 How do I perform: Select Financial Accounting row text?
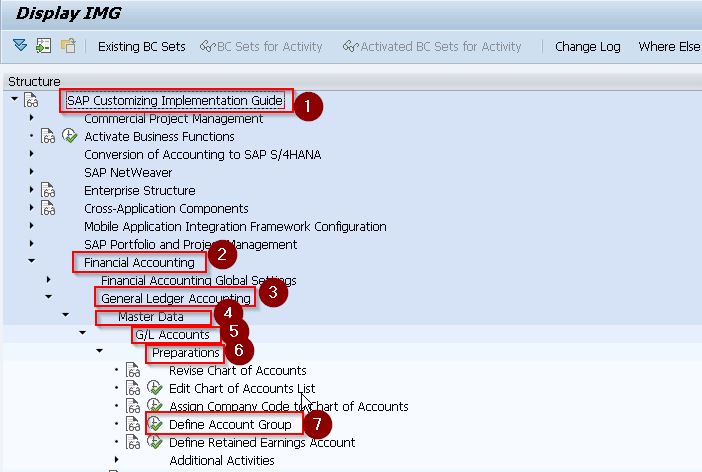tap(139, 262)
